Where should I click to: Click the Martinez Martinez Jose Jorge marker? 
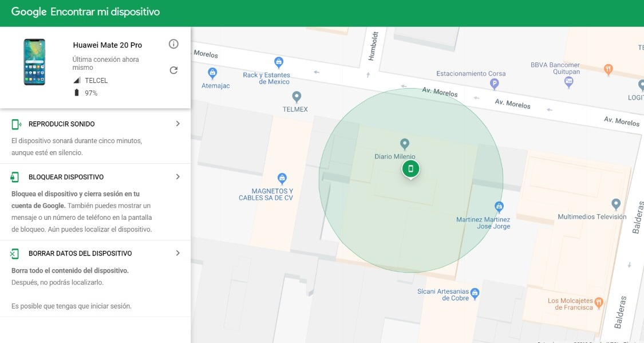tap(499, 207)
